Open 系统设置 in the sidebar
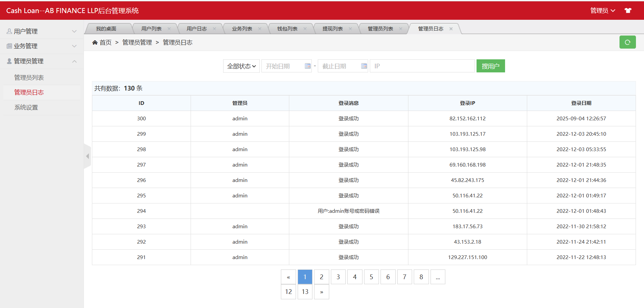Image resolution: width=644 pixels, height=308 pixels. [x=26, y=107]
